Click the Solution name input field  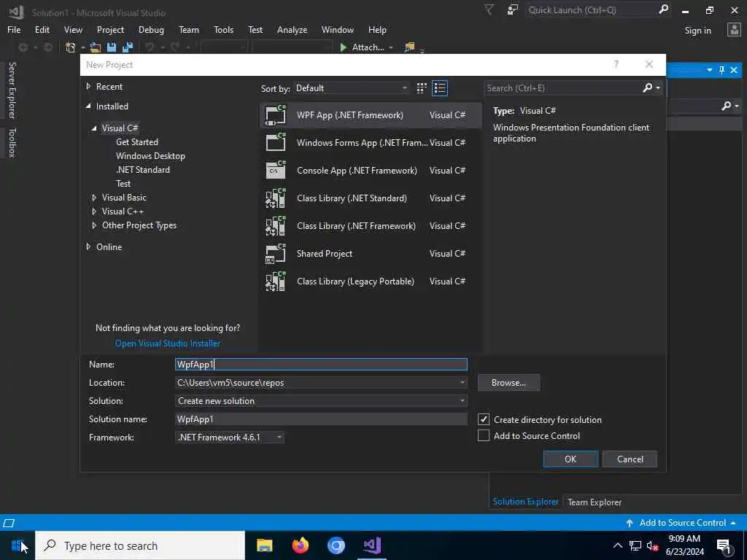point(321,419)
